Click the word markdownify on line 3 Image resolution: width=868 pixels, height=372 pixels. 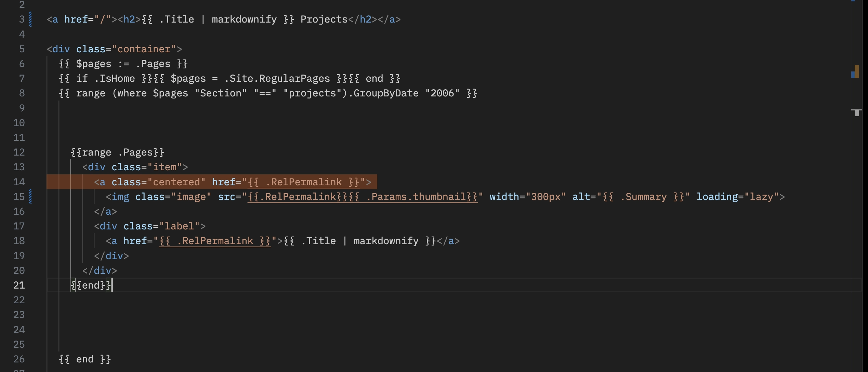pyautogui.click(x=245, y=19)
